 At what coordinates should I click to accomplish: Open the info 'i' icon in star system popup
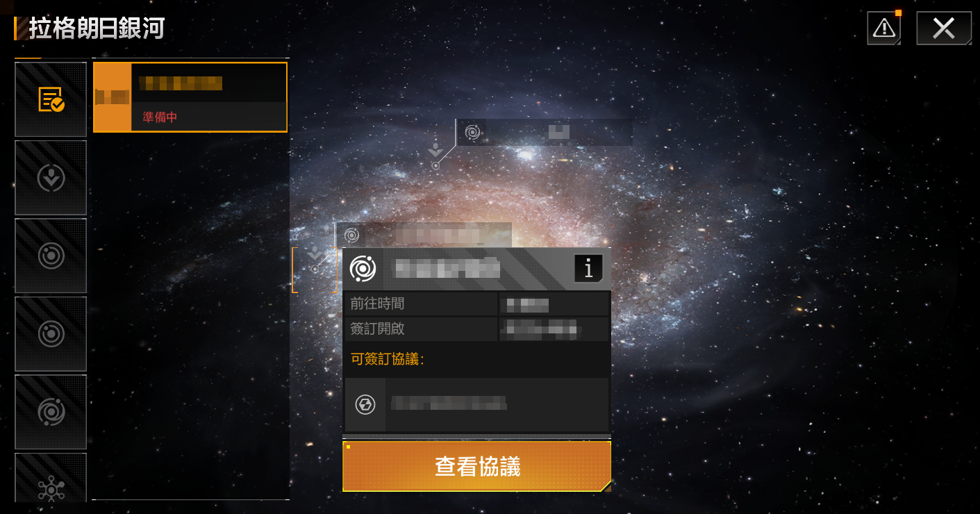[588, 268]
